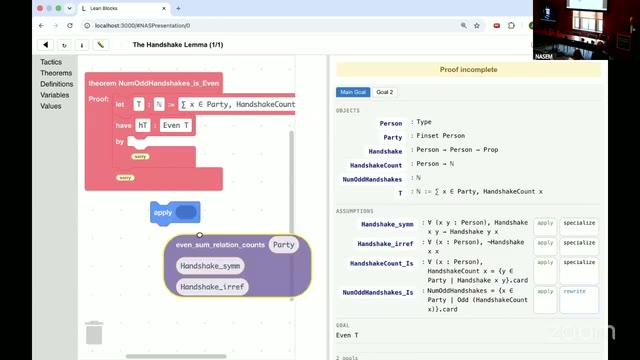Click specialize button for Handshake_irref
The height and width of the screenshot is (360, 640).
click(x=579, y=246)
